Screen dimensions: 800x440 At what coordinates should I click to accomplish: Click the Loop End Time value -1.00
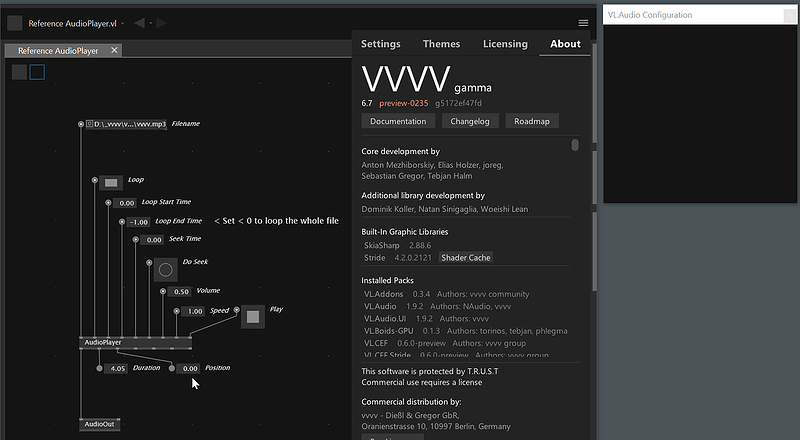click(x=138, y=222)
